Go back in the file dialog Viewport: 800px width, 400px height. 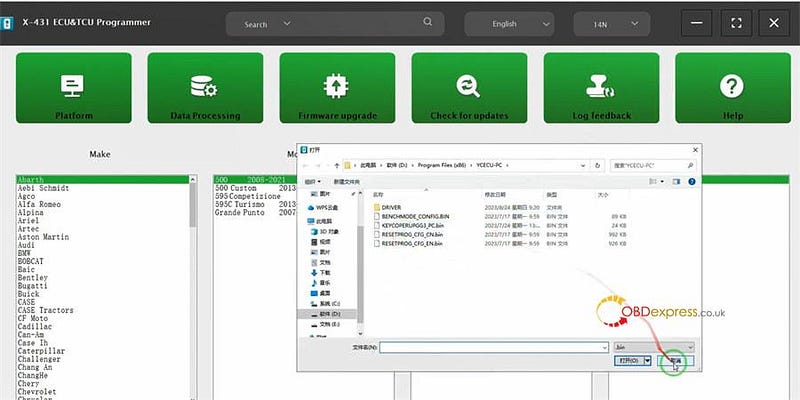(x=306, y=165)
